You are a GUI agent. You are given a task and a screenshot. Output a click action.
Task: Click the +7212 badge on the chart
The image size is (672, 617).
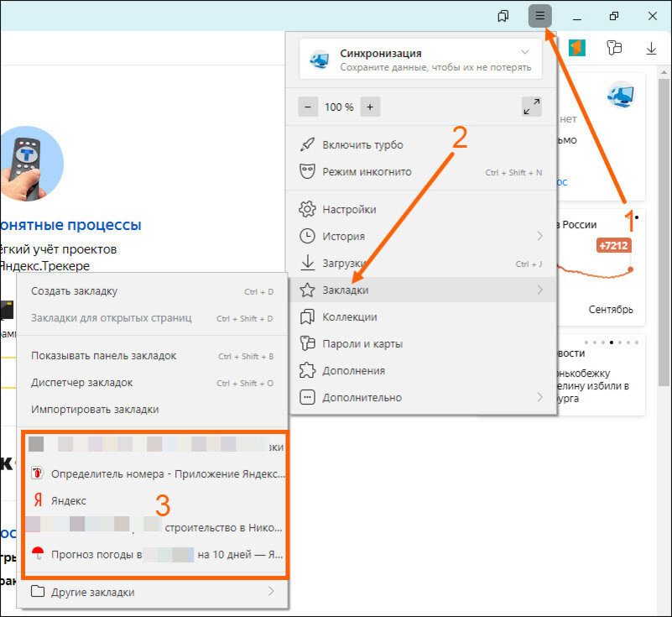(613, 246)
